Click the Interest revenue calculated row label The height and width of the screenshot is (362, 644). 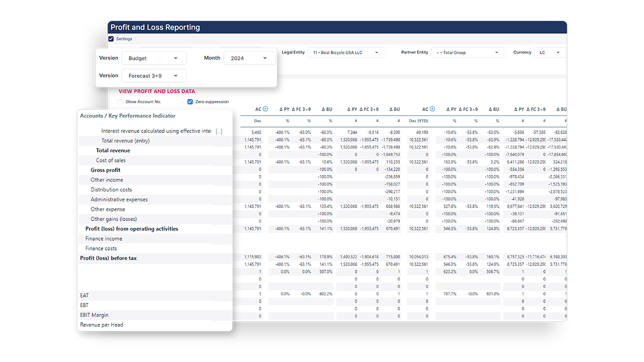point(156,131)
